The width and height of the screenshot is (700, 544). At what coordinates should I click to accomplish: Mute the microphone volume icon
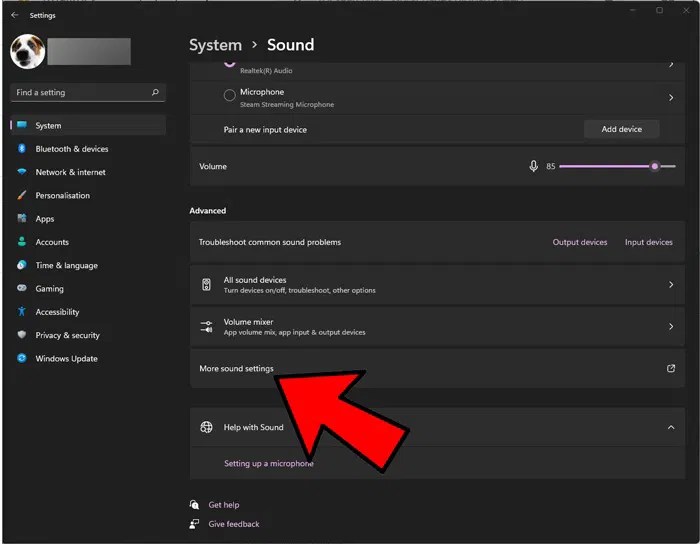[x=534, y=166]
